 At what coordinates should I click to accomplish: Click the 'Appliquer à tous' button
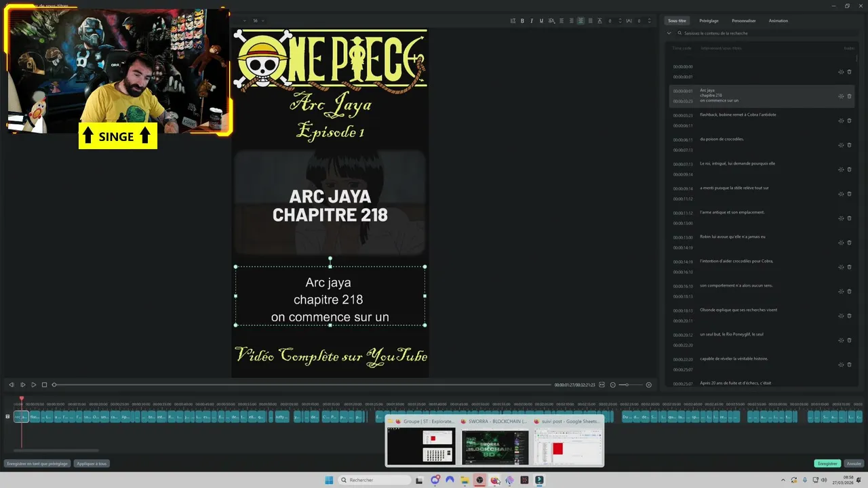point(92,464)
